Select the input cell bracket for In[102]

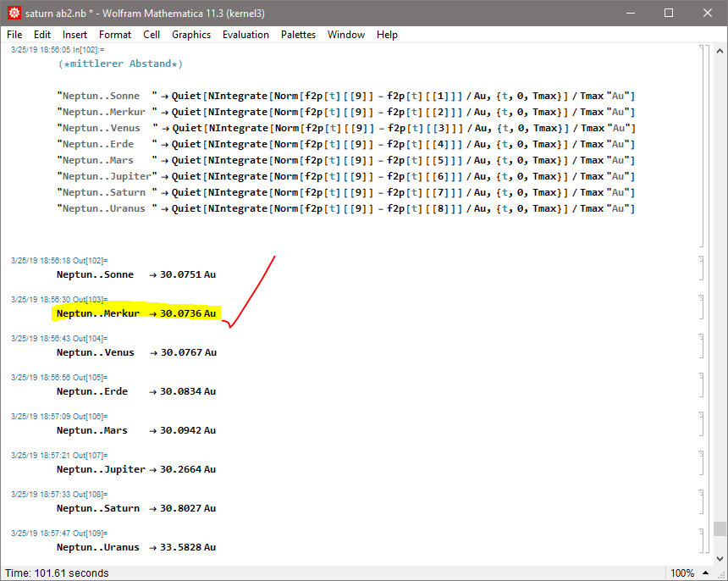[701, 144]
